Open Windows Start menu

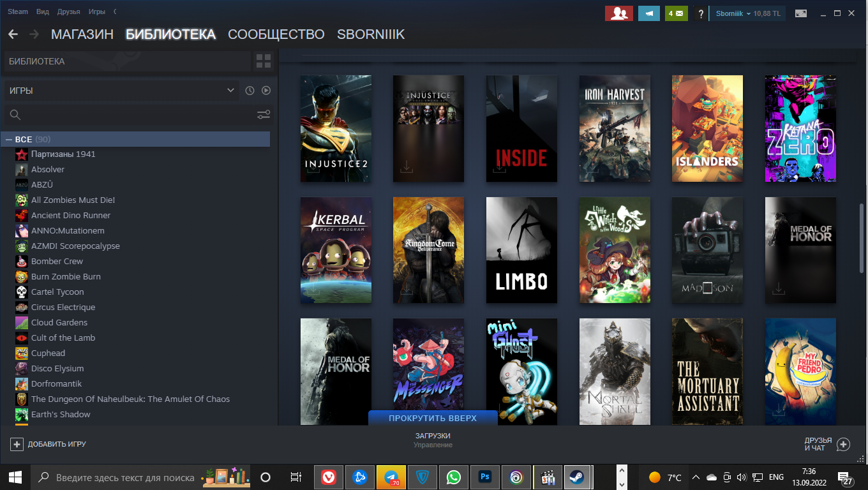tap(15, 477)
